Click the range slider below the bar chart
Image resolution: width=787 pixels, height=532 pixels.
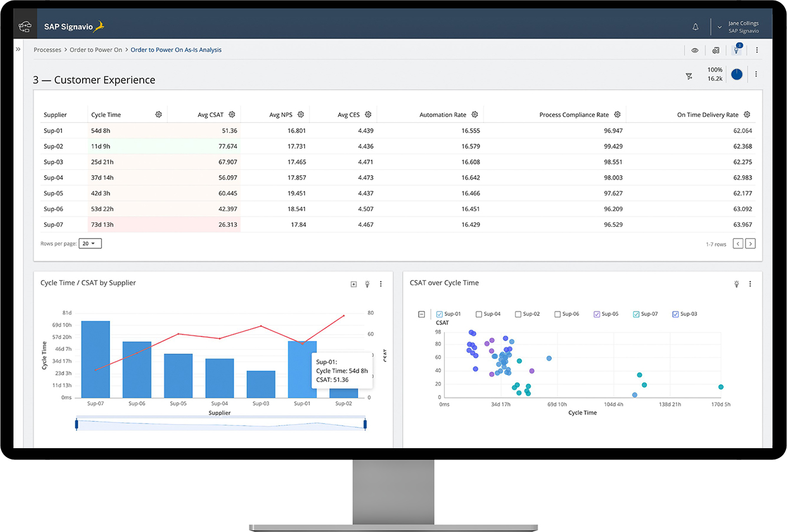coord(220,424)
